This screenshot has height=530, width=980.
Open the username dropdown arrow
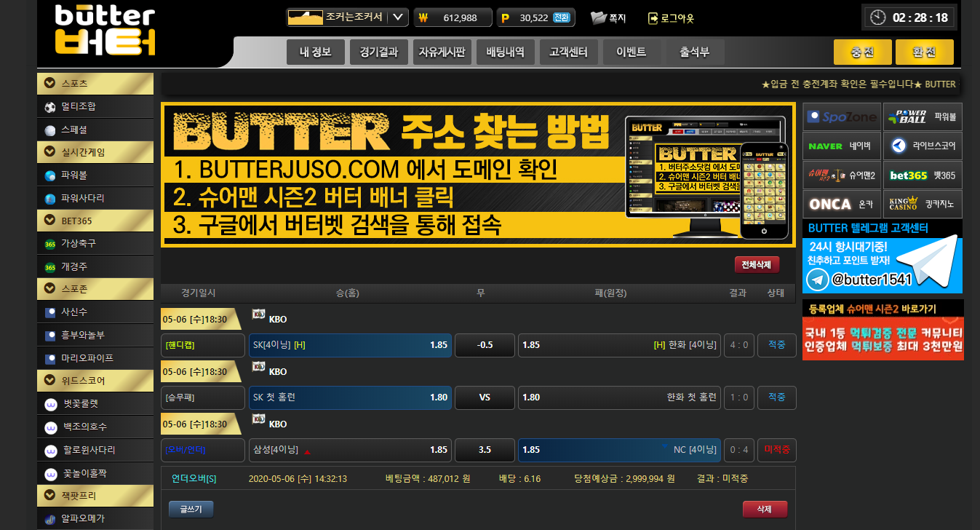click(x=397, y=17)
